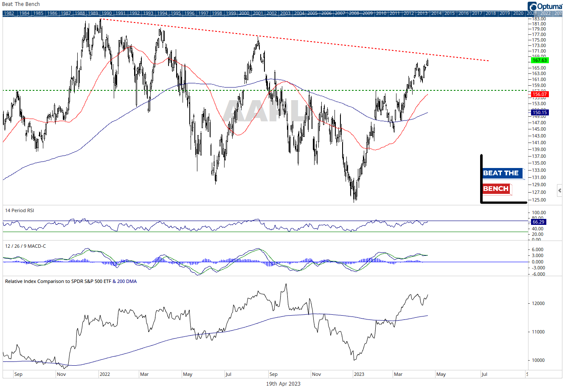Select the Beat The Bench chart title
Screen dimensions: 565x392
click(x=21, y=4)
